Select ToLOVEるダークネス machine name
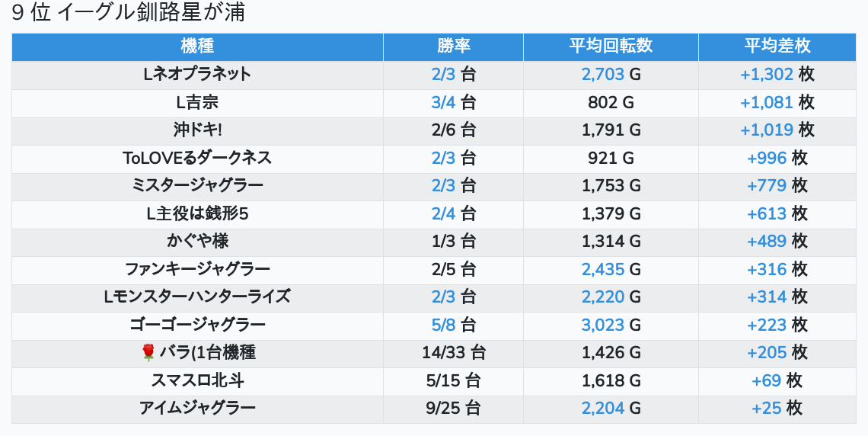Image resolution: width=868 pixels, height=436 pixels. (x=197, y=158)
